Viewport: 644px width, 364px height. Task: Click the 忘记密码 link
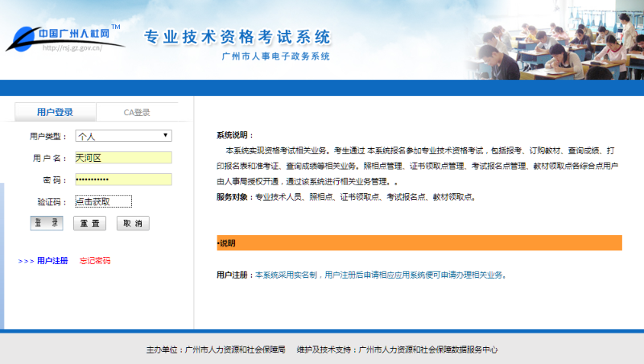point(95,261)
